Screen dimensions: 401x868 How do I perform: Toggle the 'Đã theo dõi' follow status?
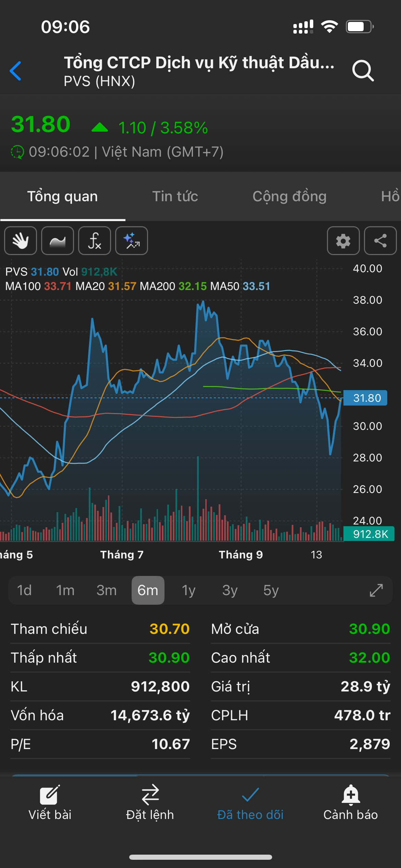250,803
